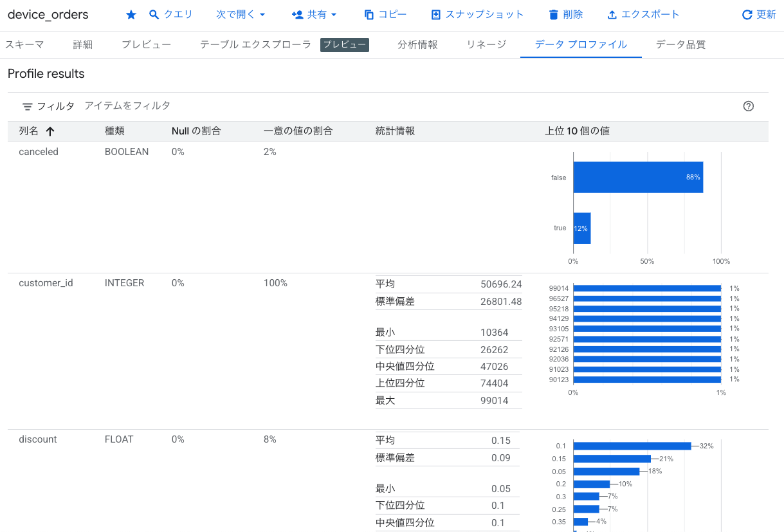Click the device_orders table title
Viewport: 784px width, 532px height.
point(48,14)
